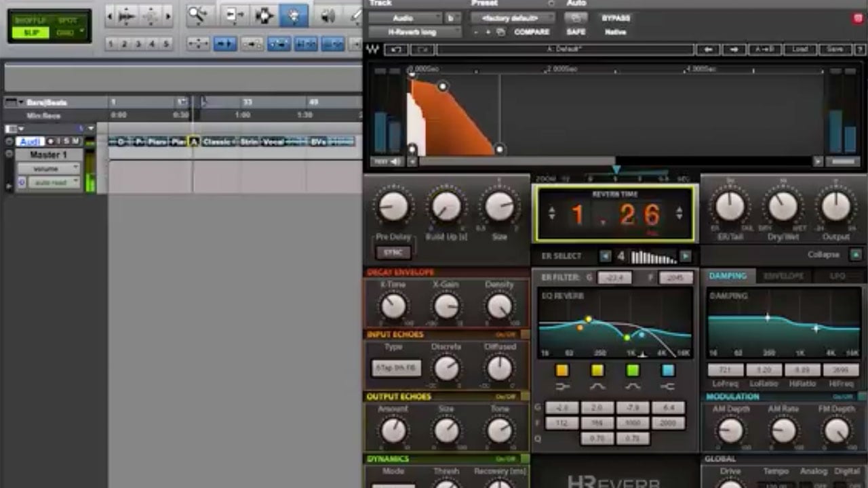
Task: Click zoom preset 1 button
Action: [x=111, y=44]
